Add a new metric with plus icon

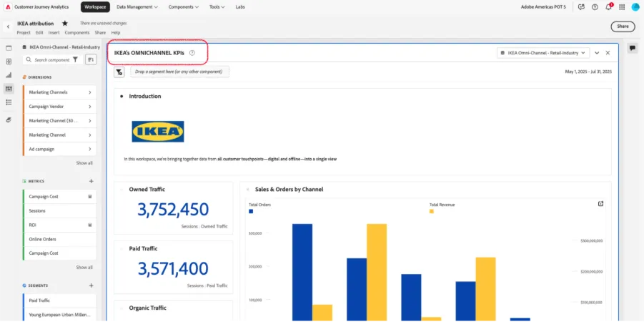91,181
